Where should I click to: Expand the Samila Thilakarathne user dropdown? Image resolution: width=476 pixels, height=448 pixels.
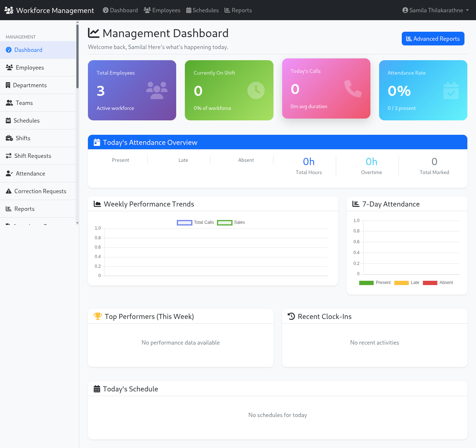(435, 10)
